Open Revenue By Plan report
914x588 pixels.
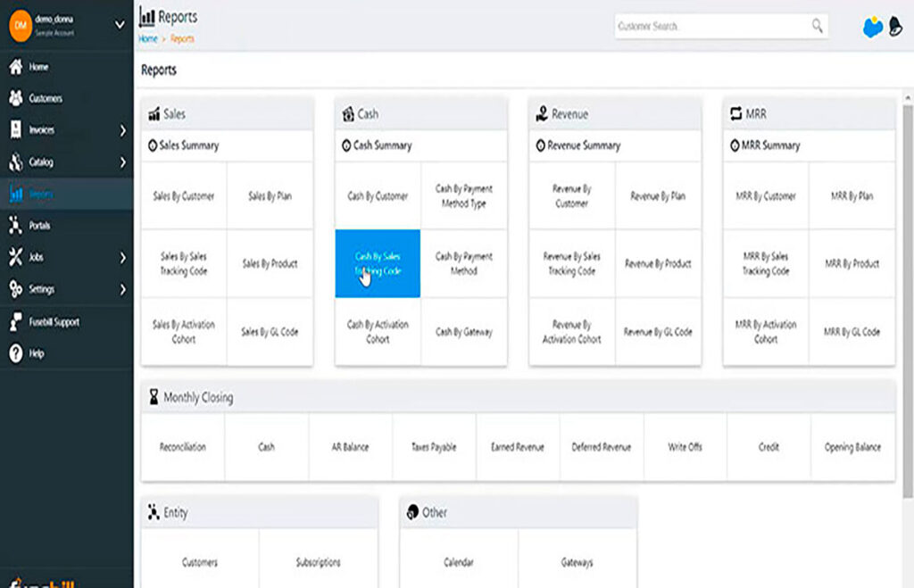click(x=658, y=195)
